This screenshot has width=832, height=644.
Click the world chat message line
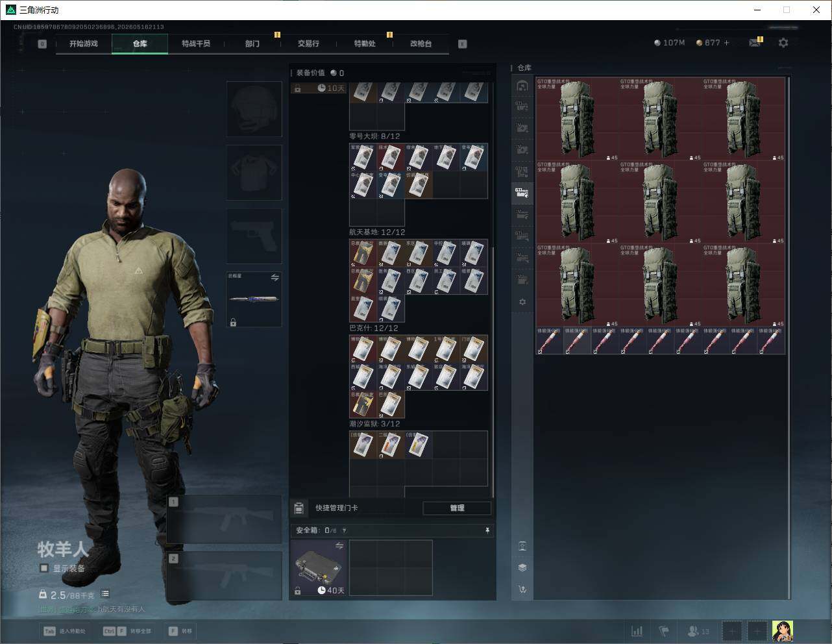point(92,609)
